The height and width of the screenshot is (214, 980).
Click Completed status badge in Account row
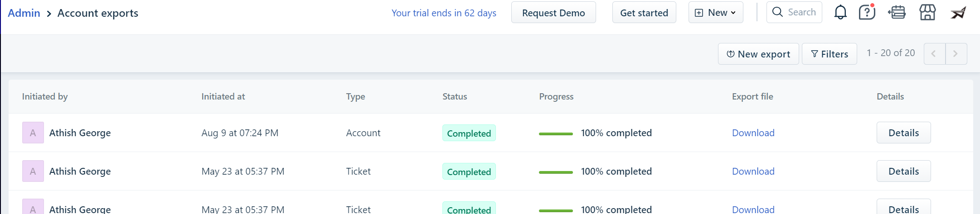(x=469, y=133)
